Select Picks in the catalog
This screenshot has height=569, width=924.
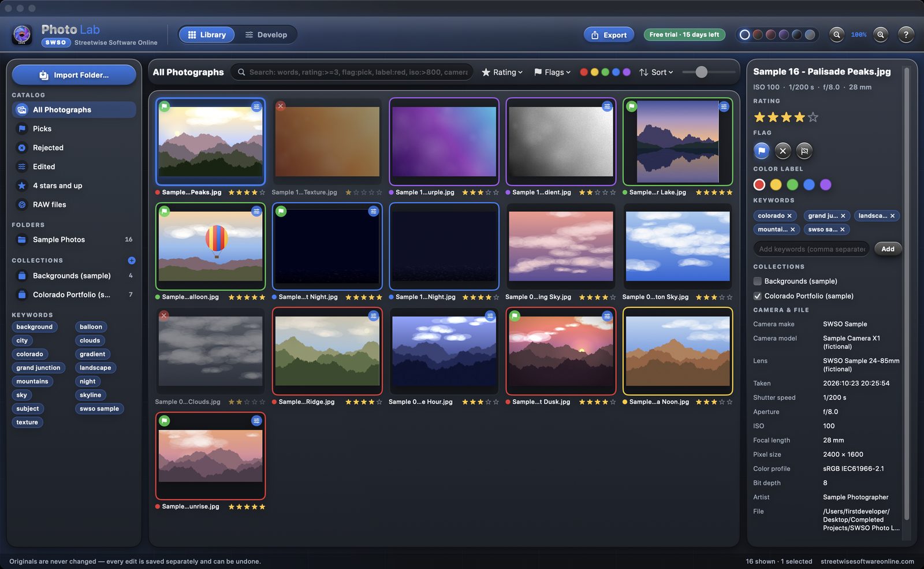[74, 128]
